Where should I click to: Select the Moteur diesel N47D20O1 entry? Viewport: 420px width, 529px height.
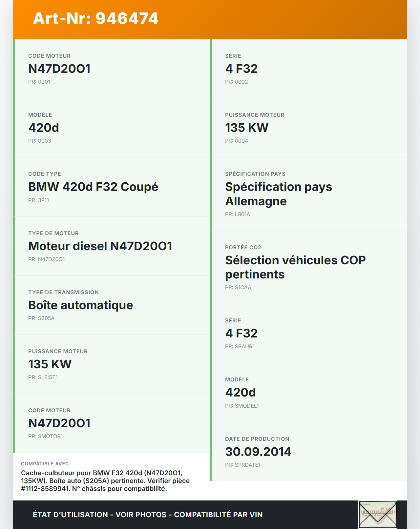pyautogui.click(x=100, y=246)
